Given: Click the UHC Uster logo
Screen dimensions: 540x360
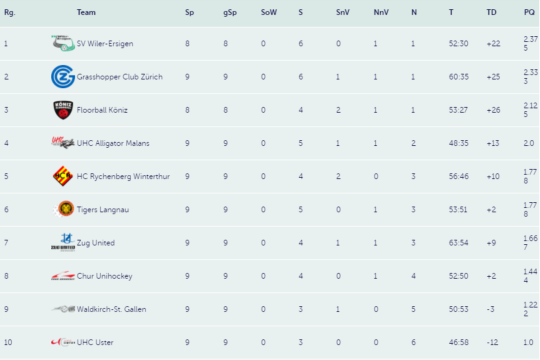Looking at the screenshot, I should coord(63,342).
